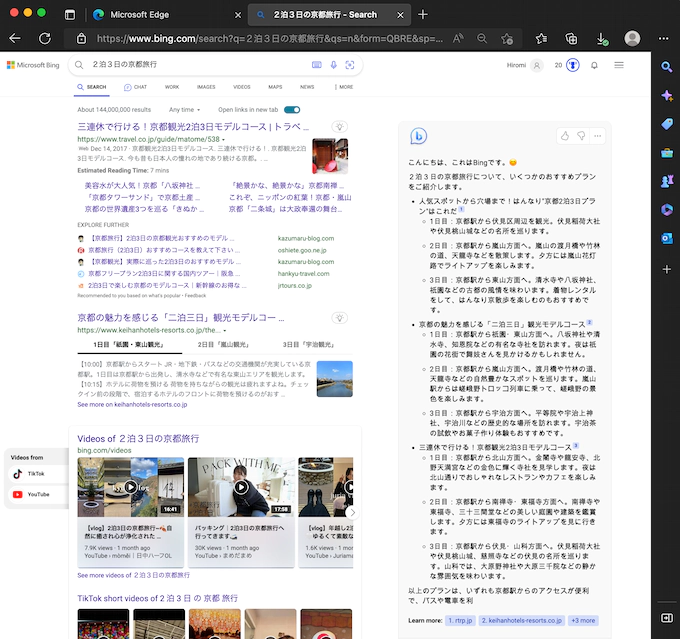The image size is (680, 639).
Task: Select the 3日目「宇治観光」 tab
Action: click(309, 344)
